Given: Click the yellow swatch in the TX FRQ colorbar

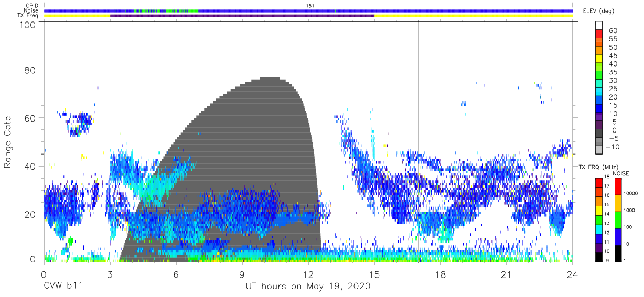Looking at the screenshot, I should point(598,210).
